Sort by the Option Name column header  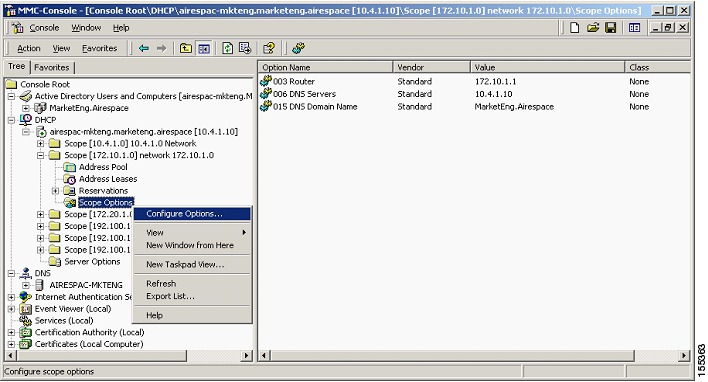coord(326,67)
